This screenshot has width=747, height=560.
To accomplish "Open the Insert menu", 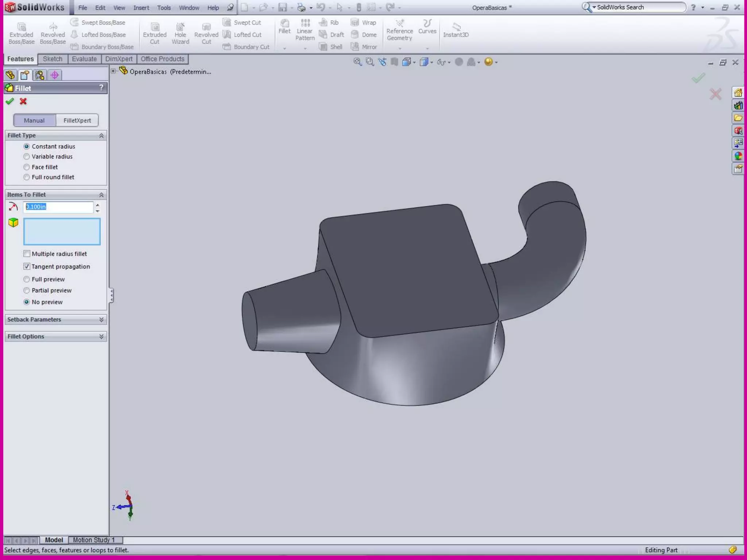I will pyautogui.click(x=141, y=8).
